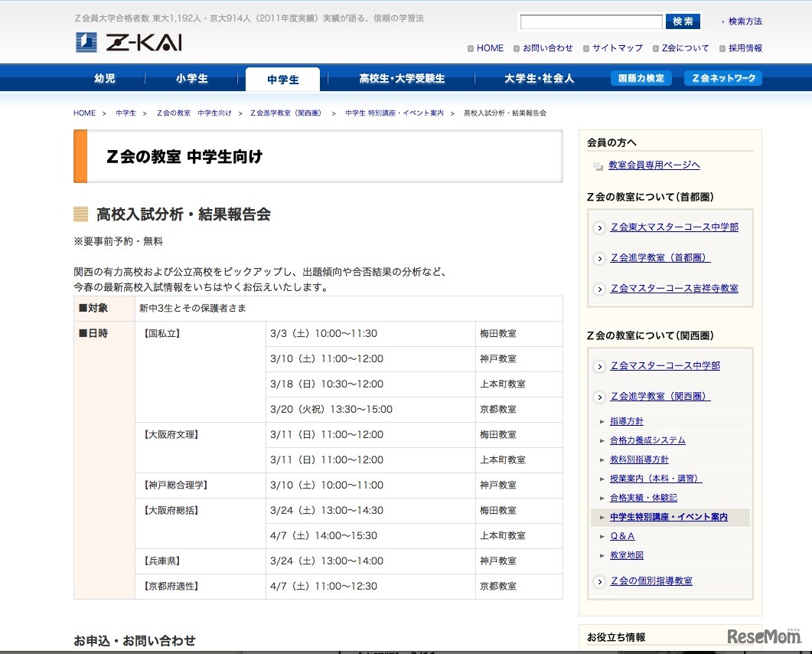Click the arrow icon beside Z会東大マスターコース中学部

[599, 227]
